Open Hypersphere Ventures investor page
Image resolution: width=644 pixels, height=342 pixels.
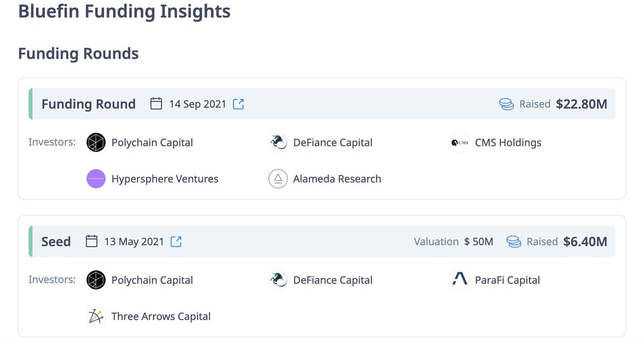165,179
